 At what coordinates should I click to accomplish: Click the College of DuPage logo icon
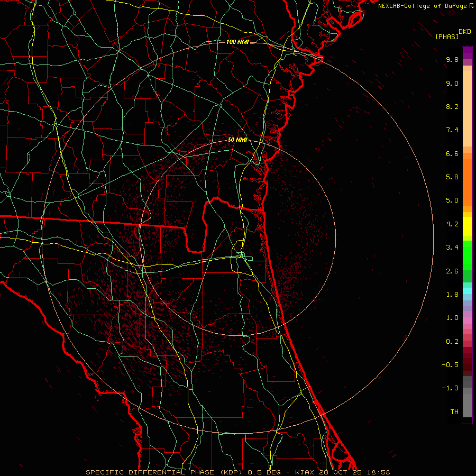tap(472, 6)
